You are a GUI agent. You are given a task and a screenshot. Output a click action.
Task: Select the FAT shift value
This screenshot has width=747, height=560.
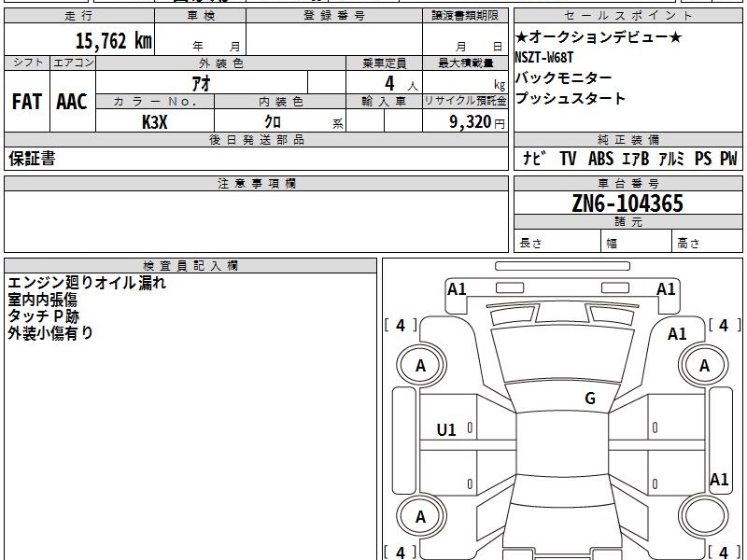27,102
